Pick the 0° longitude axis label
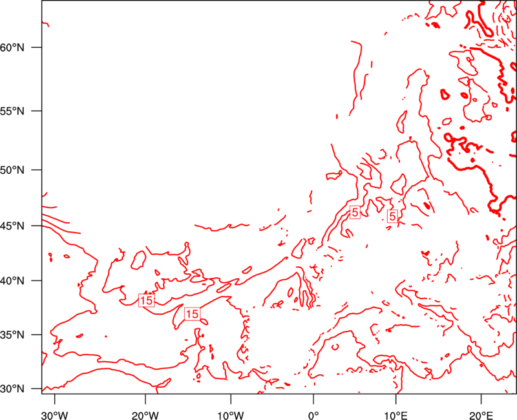 click(313, 415)
